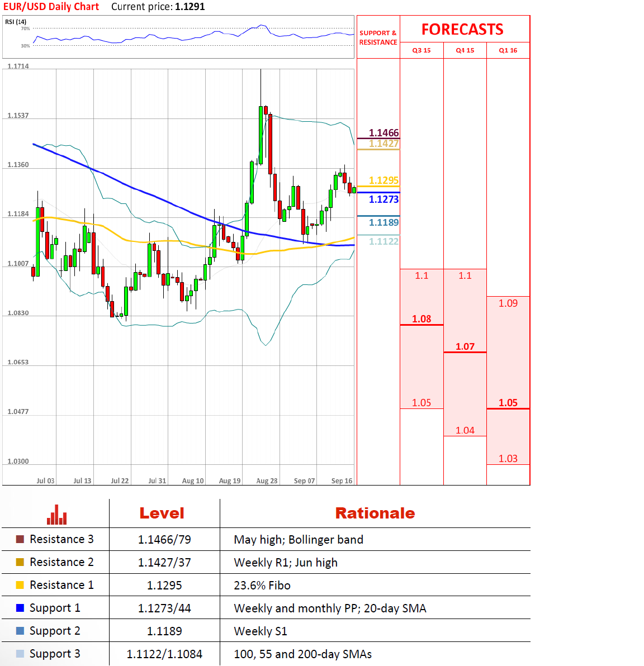Click the Q1 16 bold forecast 1.05

click(508, 403)
